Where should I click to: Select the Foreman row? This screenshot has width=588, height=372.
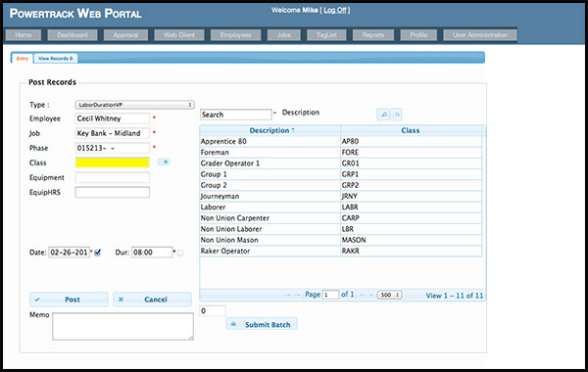click(x=341, y=152)
